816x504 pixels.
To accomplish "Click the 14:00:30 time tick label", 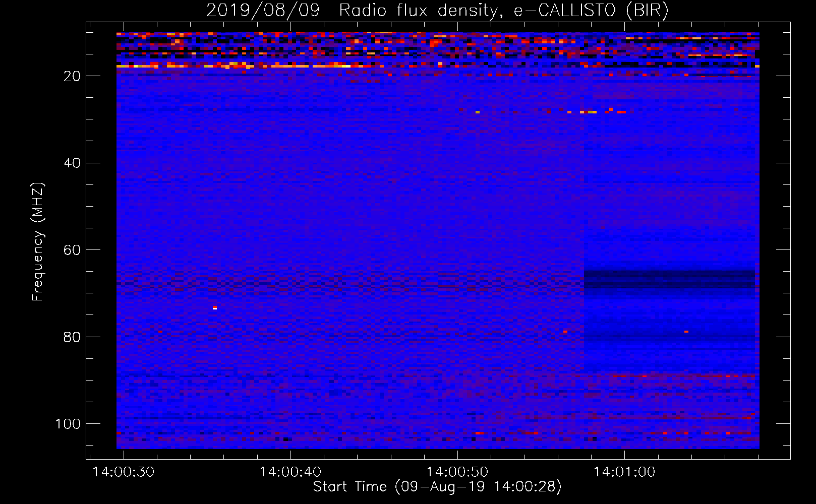I will 124,472.
